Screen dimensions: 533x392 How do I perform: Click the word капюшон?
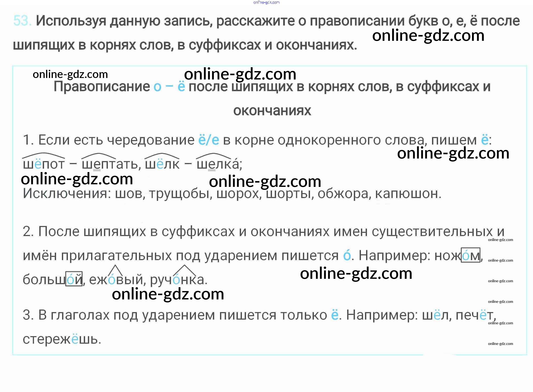408,193
